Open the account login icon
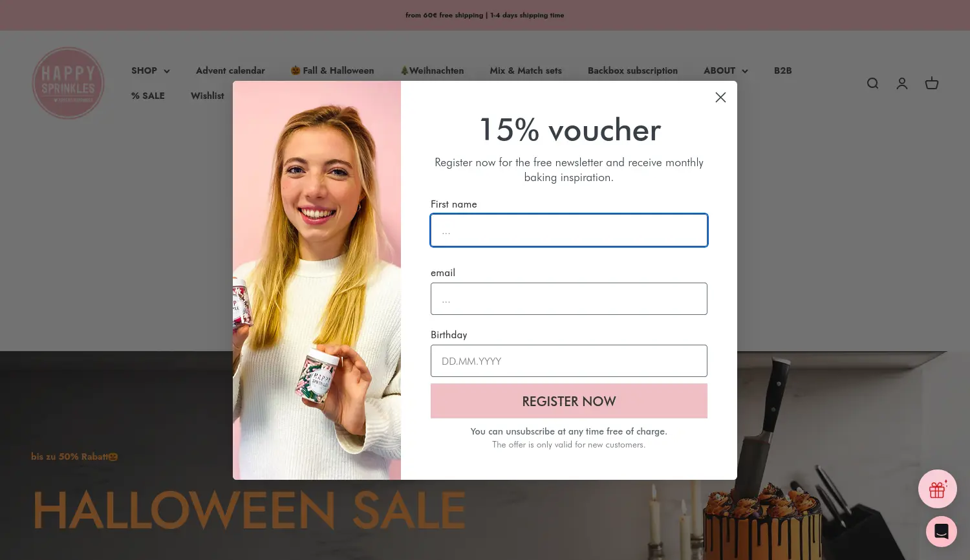 tap(902, 83)
